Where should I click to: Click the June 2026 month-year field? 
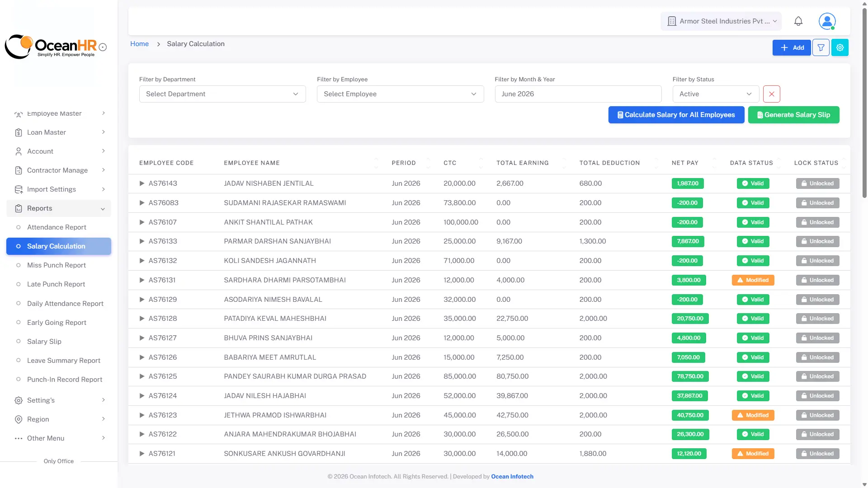click(x=578, y=94)
